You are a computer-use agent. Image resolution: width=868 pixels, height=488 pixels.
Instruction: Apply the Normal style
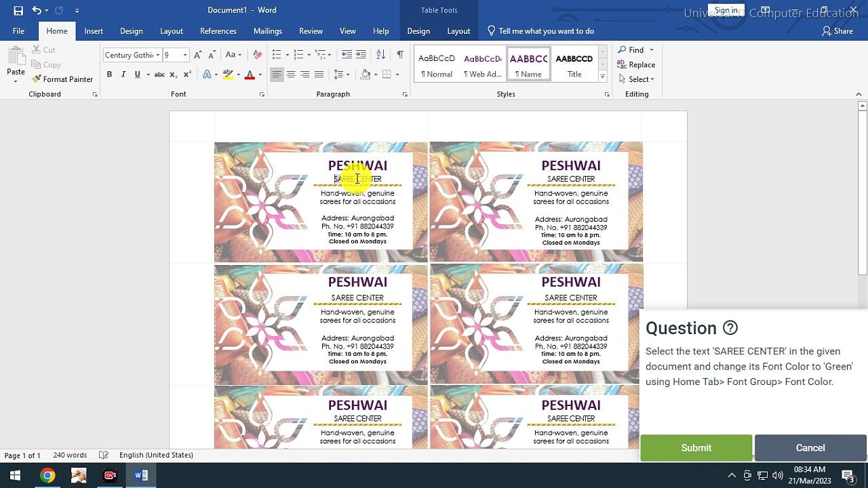coord(437,65)
